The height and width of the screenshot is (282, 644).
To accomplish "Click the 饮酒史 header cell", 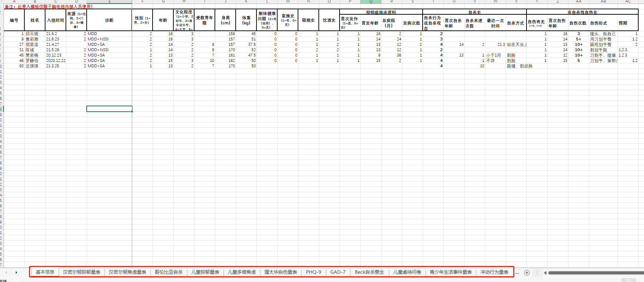I will click(329, 20).
